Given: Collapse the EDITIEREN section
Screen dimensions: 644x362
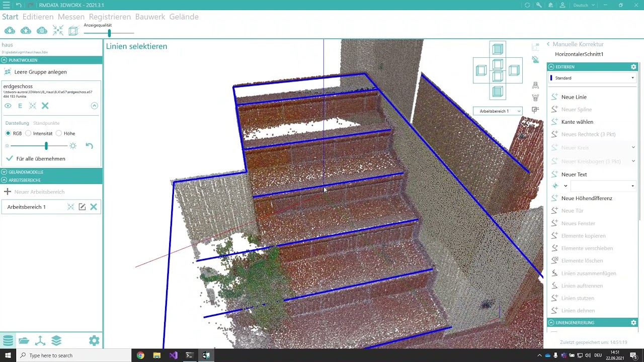Looking at the screenshot, I should [551, 67].
